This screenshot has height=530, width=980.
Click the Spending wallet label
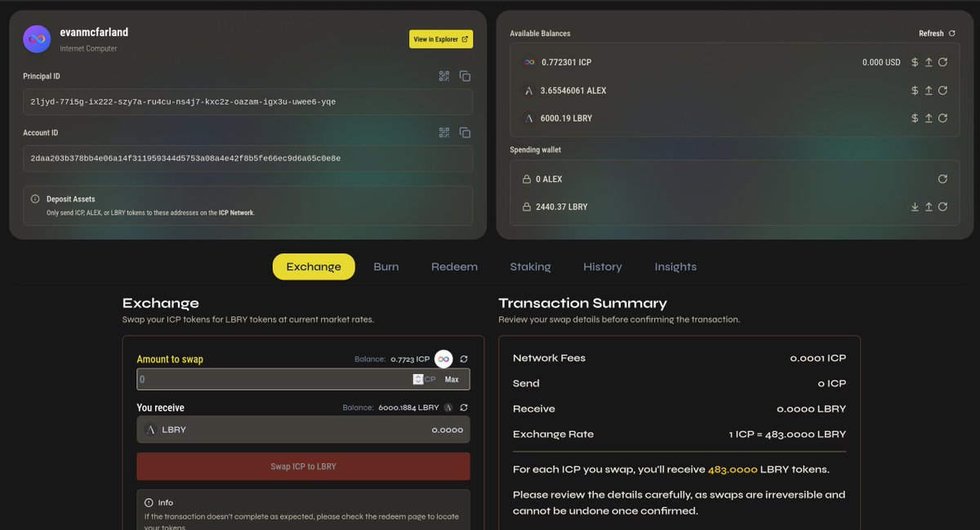tap(536, 149)
